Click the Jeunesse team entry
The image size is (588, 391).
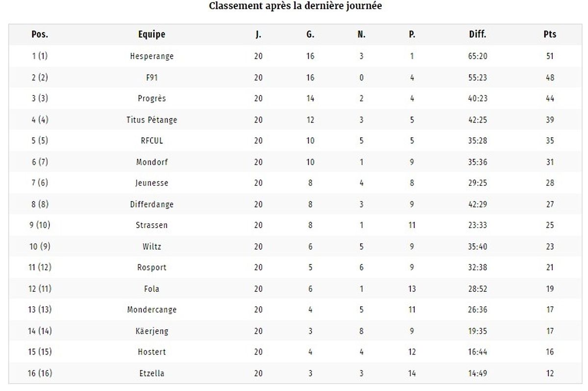pos(152,183)
